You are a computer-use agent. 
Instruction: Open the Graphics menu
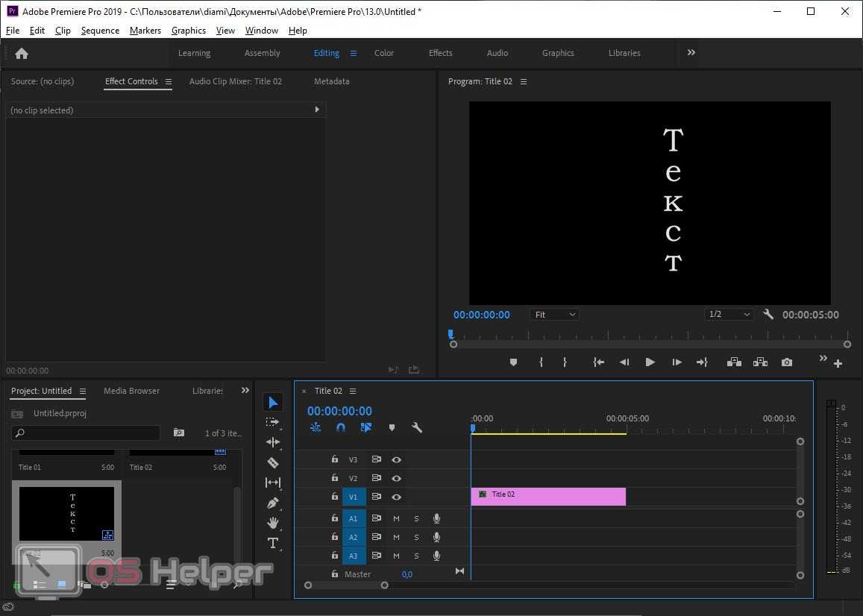(x=188, y=31)
